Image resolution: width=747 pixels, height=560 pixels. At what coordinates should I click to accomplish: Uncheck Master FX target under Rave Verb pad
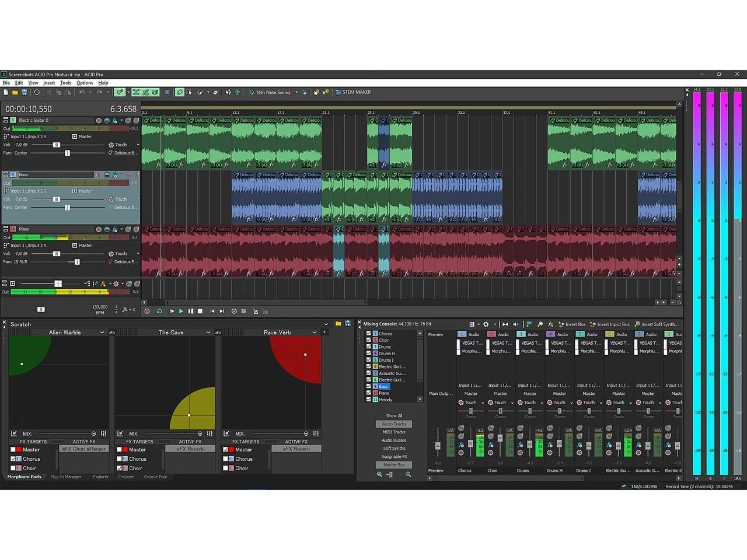[225, 450]
